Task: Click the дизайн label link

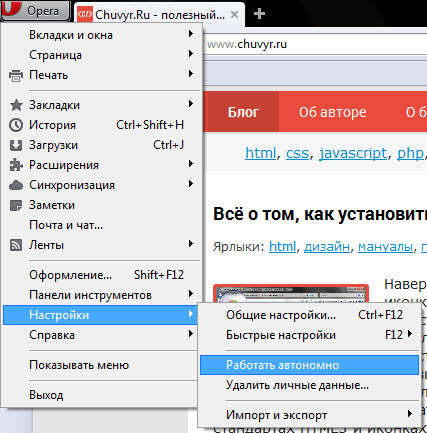Action: pos(327,247)
